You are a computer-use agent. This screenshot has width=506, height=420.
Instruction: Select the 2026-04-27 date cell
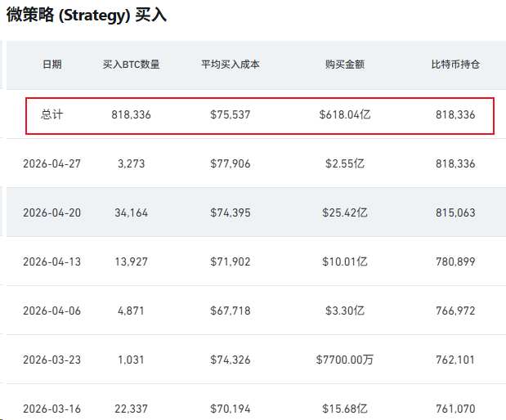[x=51, y=164]
